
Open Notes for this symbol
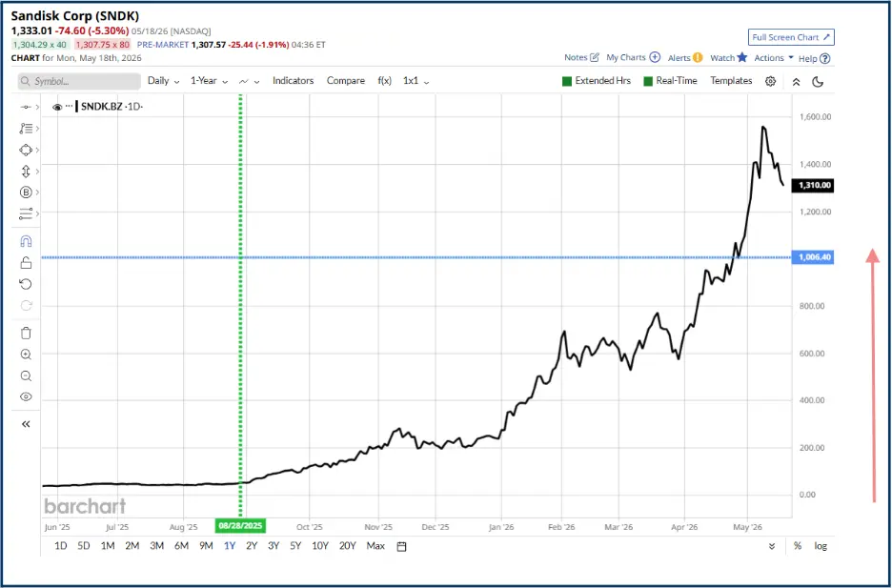(x=581, y=57)
